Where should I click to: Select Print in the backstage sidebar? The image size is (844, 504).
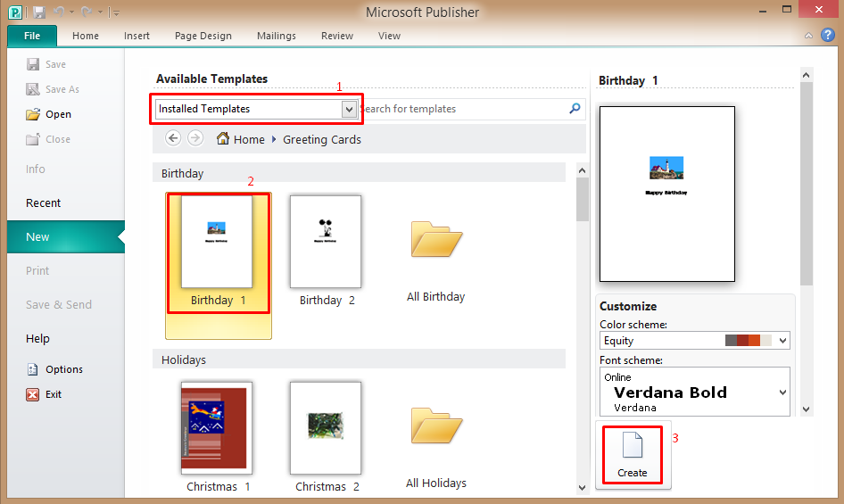click(37, 271)
